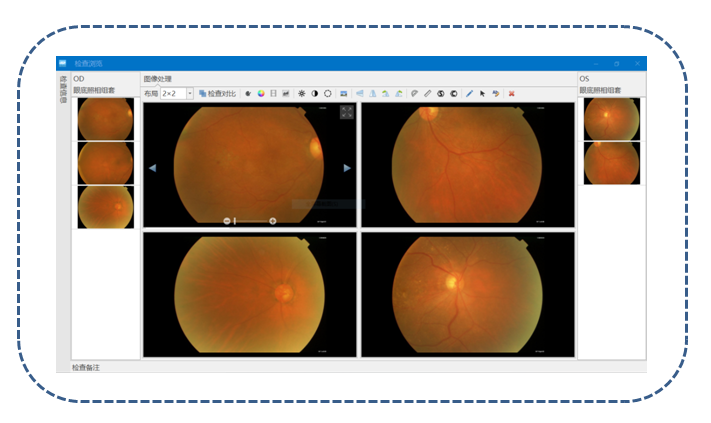Click the brightness sun icon
The height and width of the screenshot is (423, 711).
tap(302, 93)
